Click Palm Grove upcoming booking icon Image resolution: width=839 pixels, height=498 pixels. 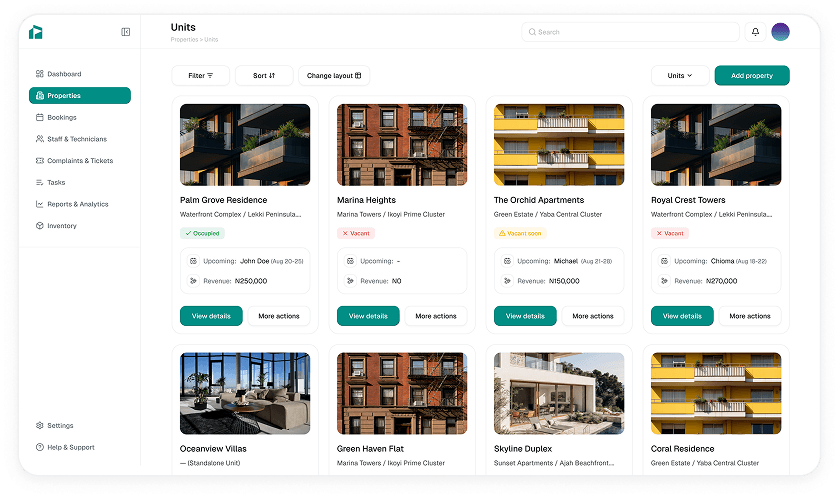tap(193, 261)
